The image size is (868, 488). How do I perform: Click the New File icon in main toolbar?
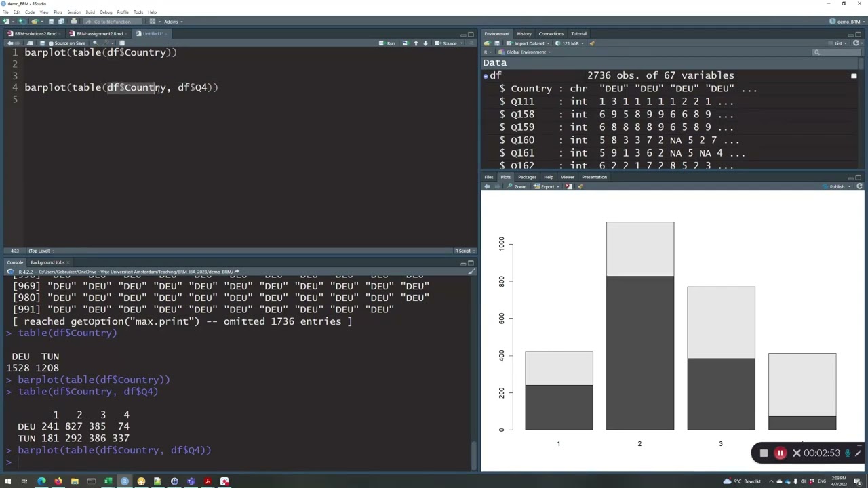click(6, 22)
